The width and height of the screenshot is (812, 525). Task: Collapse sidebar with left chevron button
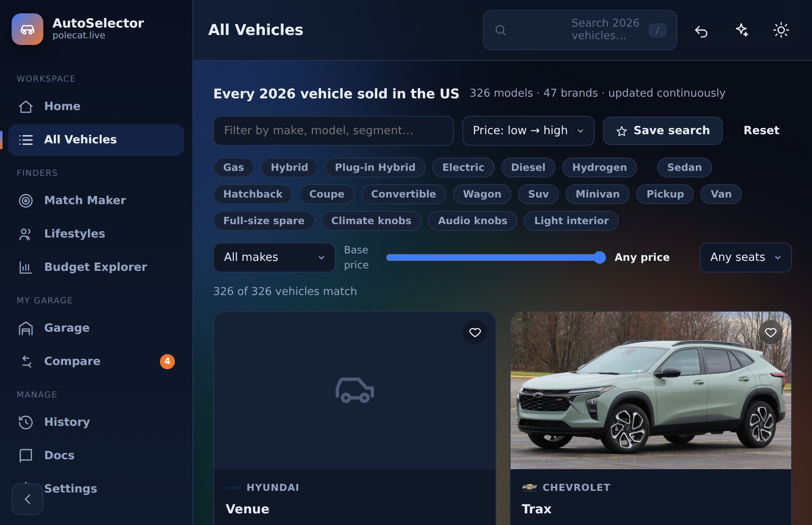tap(27, 499)
